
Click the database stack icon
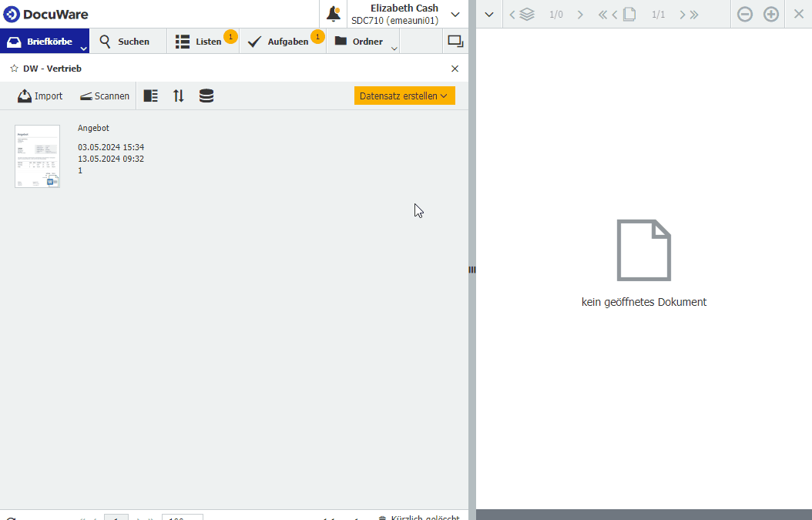tap(206, 96)
